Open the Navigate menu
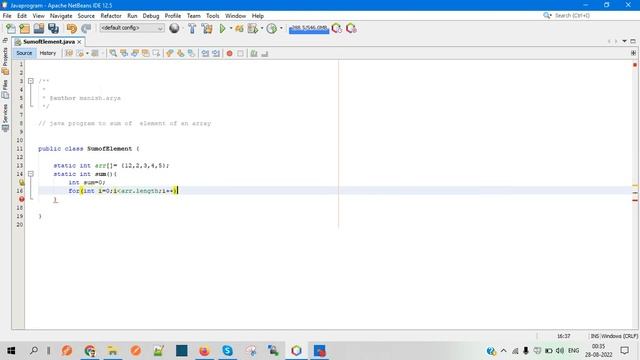Image resolution: width=640 pixels, height=360 pixels. 61,16
